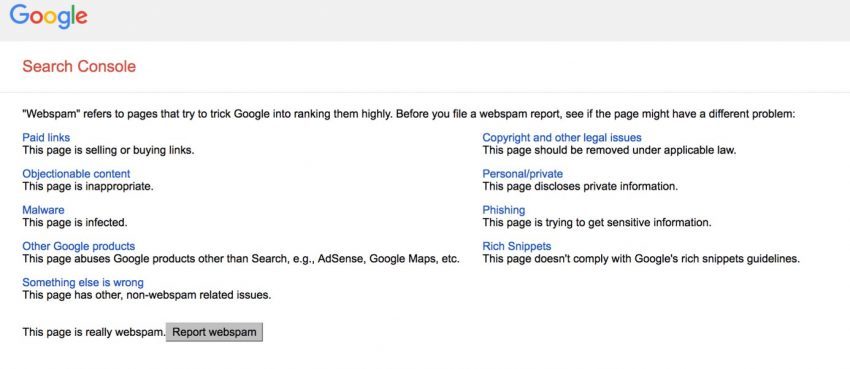Go to Other Google products link
850x369 pixels.
pyautogui.click(x=79, y=247)
